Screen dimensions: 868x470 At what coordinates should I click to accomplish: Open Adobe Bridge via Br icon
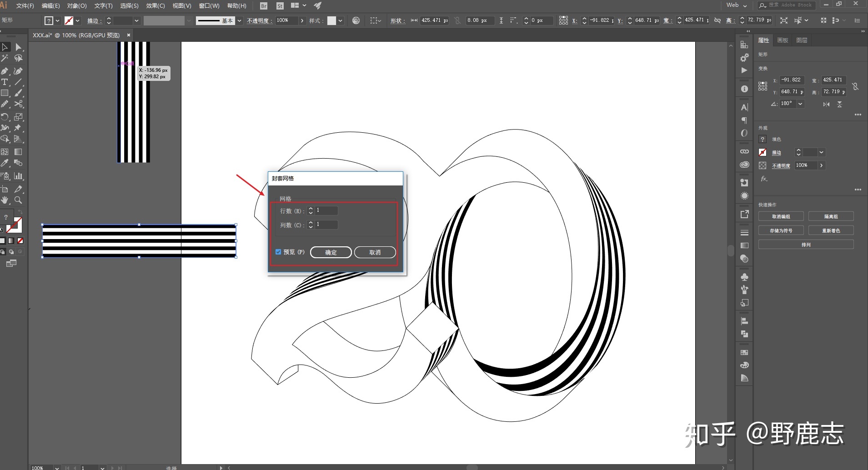(264, 6)
